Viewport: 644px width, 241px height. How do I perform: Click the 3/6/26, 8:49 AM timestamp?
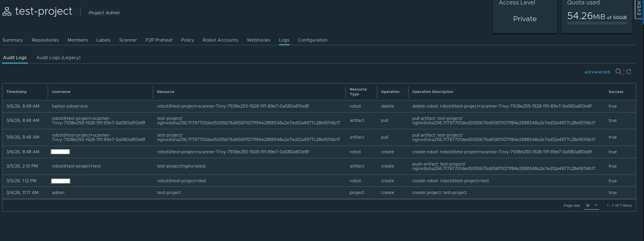click(23, 106)
